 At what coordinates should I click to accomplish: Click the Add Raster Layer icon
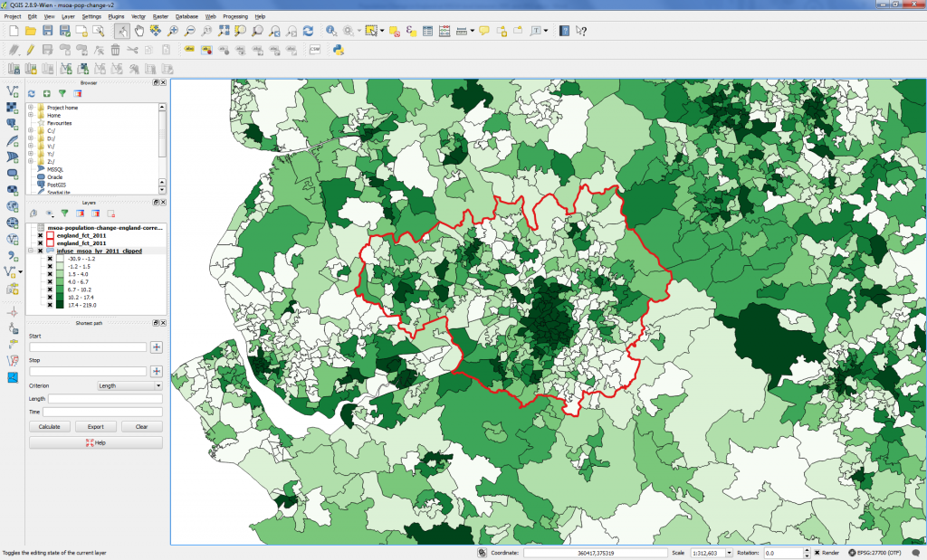coord(13,108)
